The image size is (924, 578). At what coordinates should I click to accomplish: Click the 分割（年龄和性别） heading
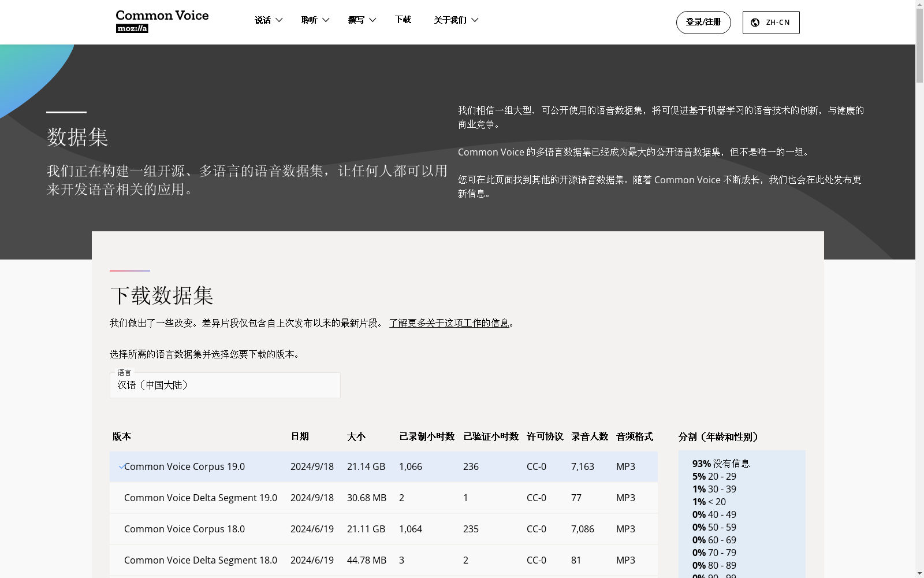[x=718, y=437]
